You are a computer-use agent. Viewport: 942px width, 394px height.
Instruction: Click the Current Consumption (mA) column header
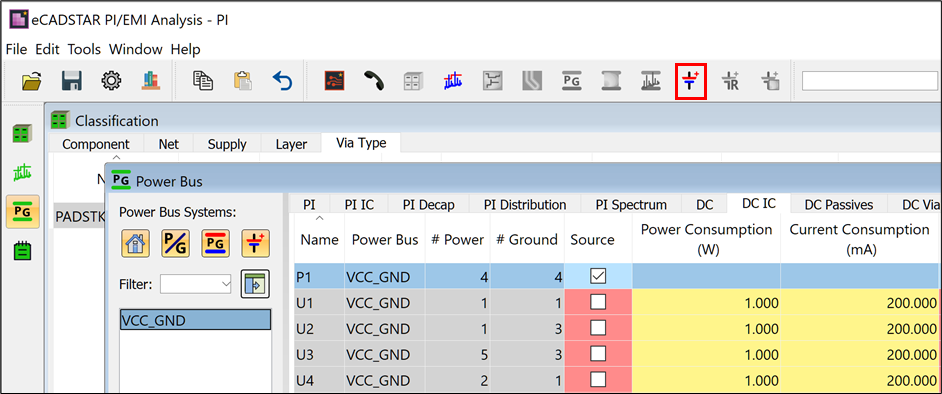pos(859,240)
